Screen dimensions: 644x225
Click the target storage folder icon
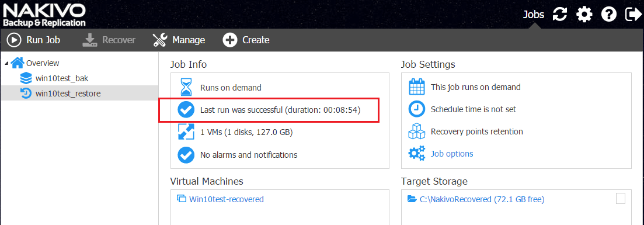point(412,199)
